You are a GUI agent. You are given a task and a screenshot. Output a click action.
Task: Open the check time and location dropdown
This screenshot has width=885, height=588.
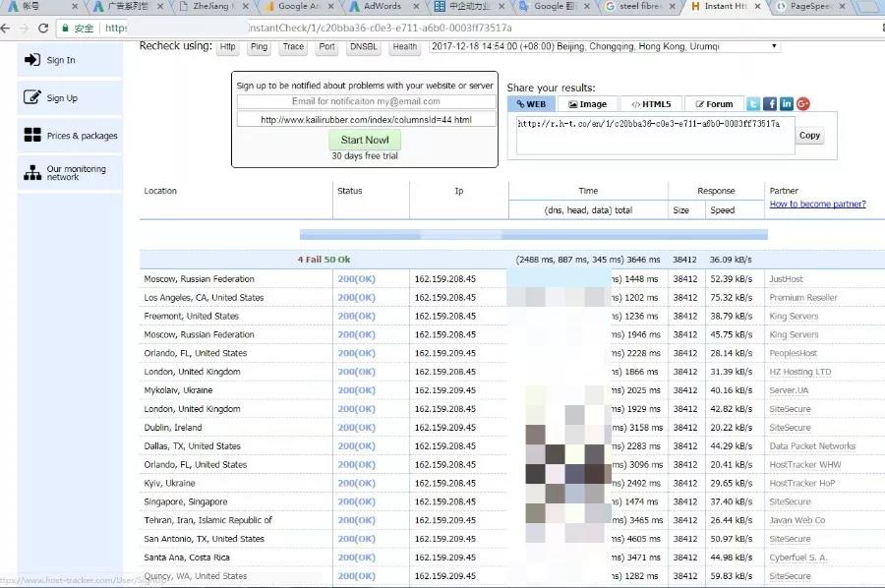(604, 46)
